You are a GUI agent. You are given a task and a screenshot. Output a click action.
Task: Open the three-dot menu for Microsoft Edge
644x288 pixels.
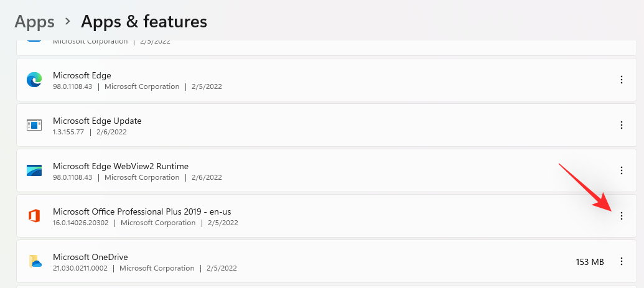(621, 80)
